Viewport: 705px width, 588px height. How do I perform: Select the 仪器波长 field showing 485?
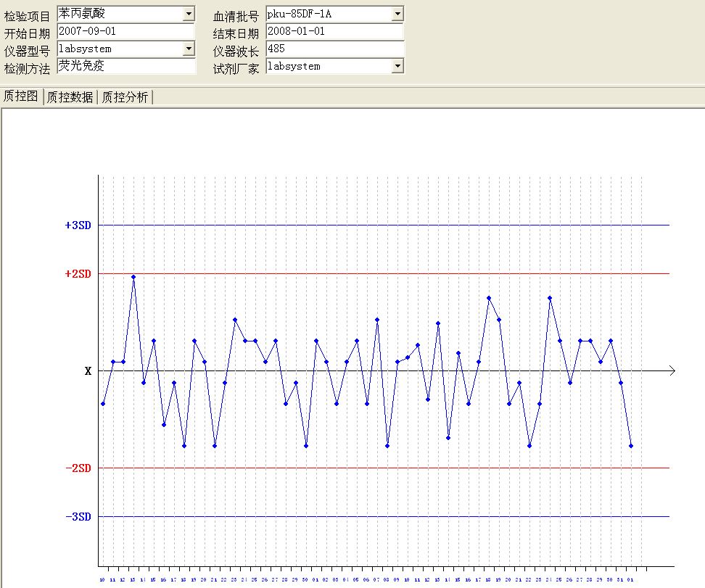point(334,49)
